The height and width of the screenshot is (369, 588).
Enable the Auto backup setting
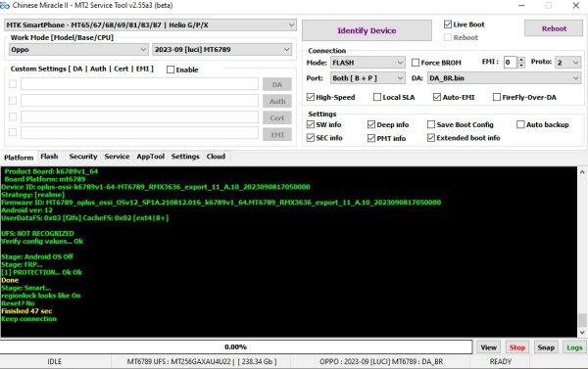pos(520,124)
